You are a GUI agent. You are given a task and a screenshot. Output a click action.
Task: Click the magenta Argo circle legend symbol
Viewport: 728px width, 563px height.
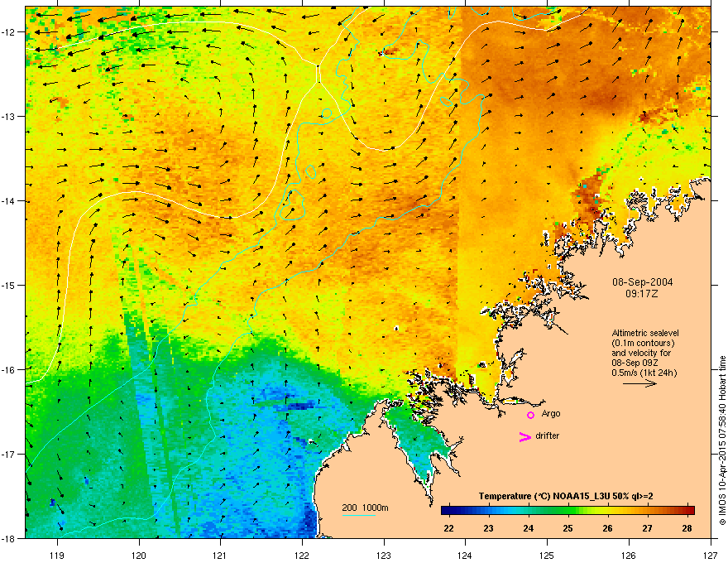(x=530, y=415)
